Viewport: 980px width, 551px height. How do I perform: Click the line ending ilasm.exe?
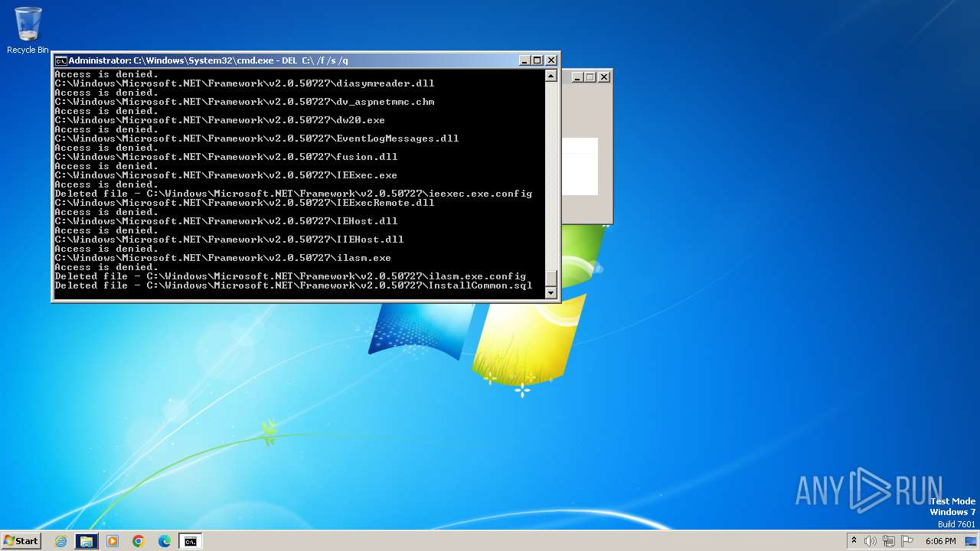(x=223, y=258)
